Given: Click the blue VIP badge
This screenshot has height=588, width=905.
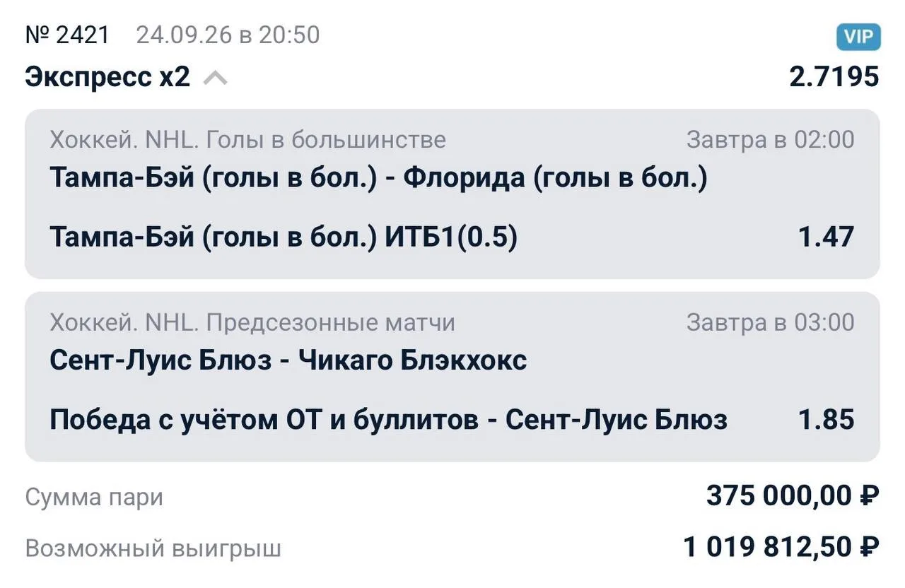Looking at the screenshot, I should click(x=858, y=36).
